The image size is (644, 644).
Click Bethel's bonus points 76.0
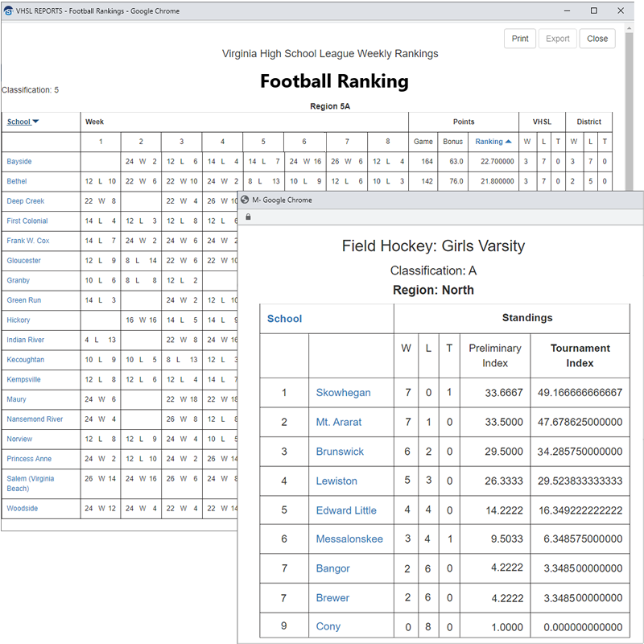[456, 181]
